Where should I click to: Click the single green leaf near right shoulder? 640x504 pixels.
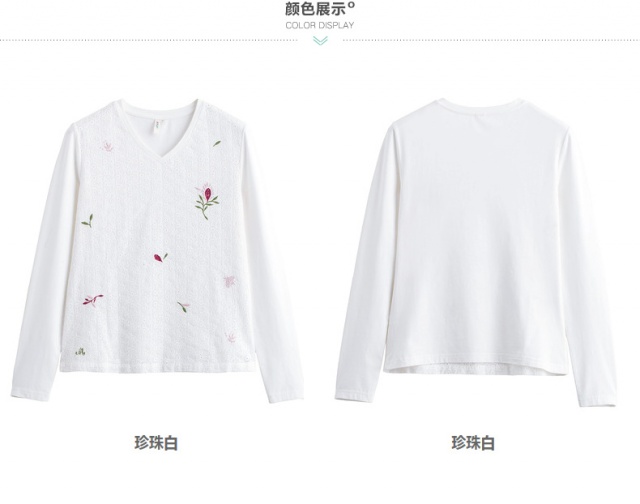click(217, 144)
